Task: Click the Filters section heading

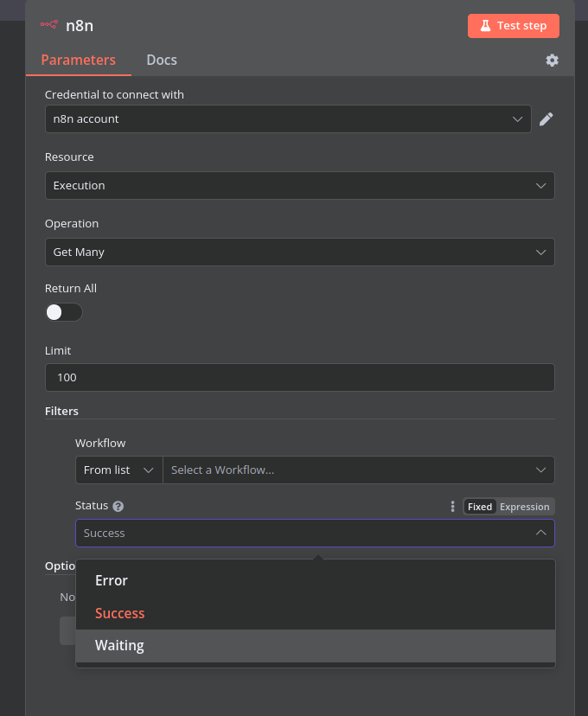Action: point(61,411)
